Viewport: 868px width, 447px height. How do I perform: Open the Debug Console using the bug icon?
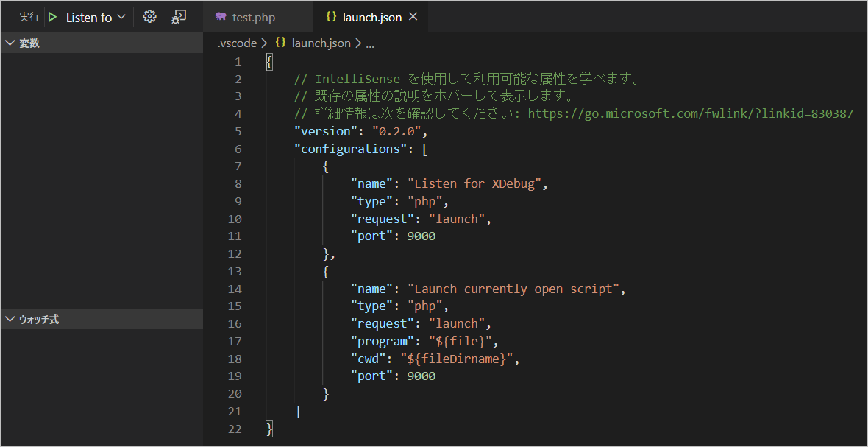[x=179, y=15]
